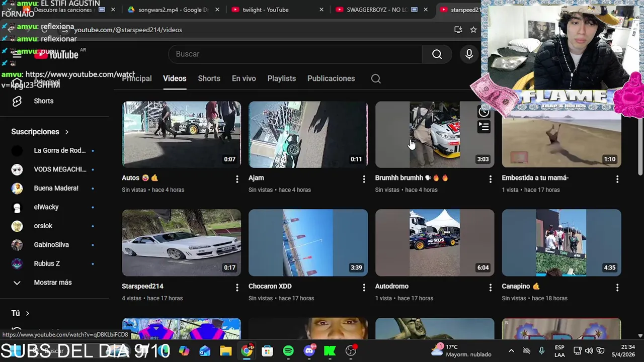Image resolution: width=644 pixels, height=362 pixels.
Task: Open the video title 'Chocaron XDD'
Action: pos(270,286)
